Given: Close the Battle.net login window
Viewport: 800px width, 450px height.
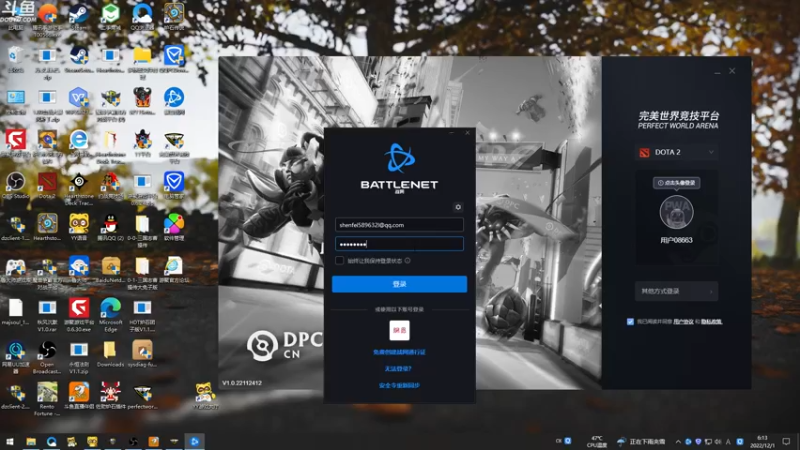Looking at the screenshot, I should pyautogui.click(x=467, y=133).
